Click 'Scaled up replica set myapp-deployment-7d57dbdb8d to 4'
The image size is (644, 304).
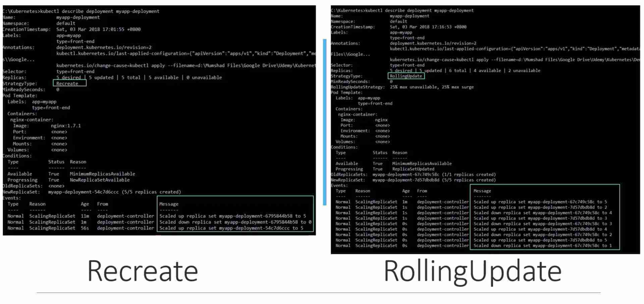tap(540, 229)
